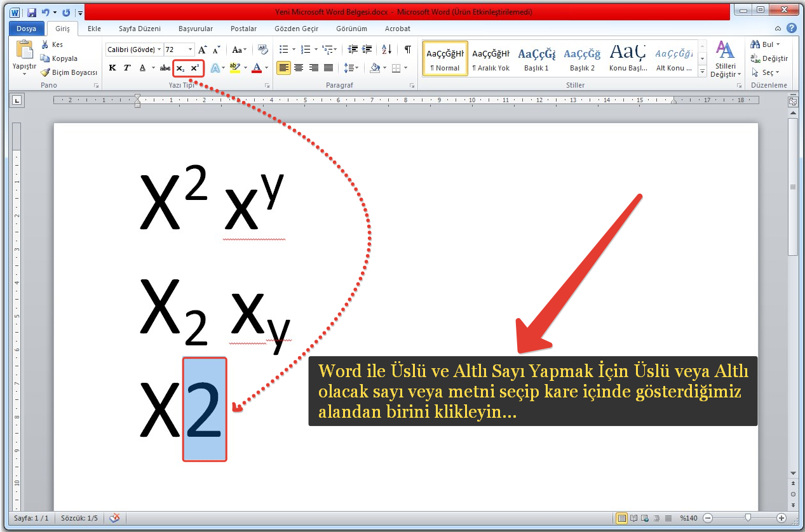Viewport: 805px width, 532px height.
Task: Apply the Başlık 1 style thumbnail
Action: (x=536, y=58)
